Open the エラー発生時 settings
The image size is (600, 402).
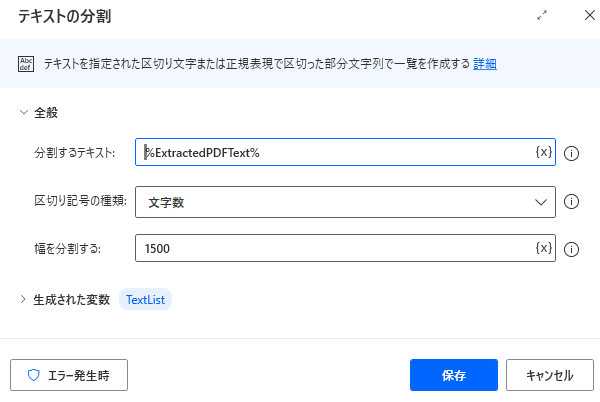click(69, 375)
